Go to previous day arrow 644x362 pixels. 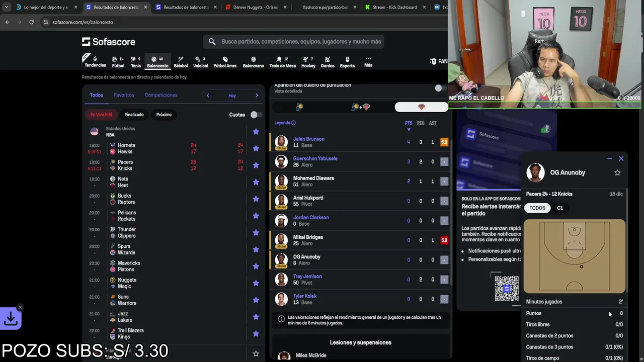point(208,96)
